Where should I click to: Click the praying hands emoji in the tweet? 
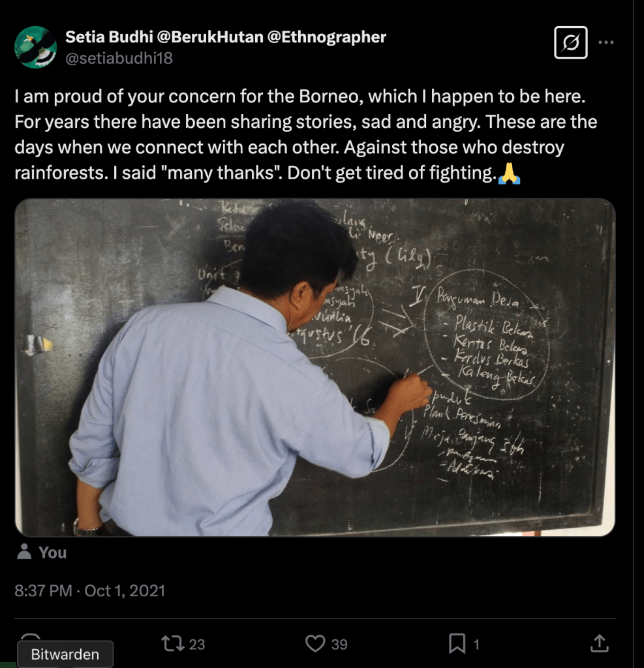[x=509, y=174]
